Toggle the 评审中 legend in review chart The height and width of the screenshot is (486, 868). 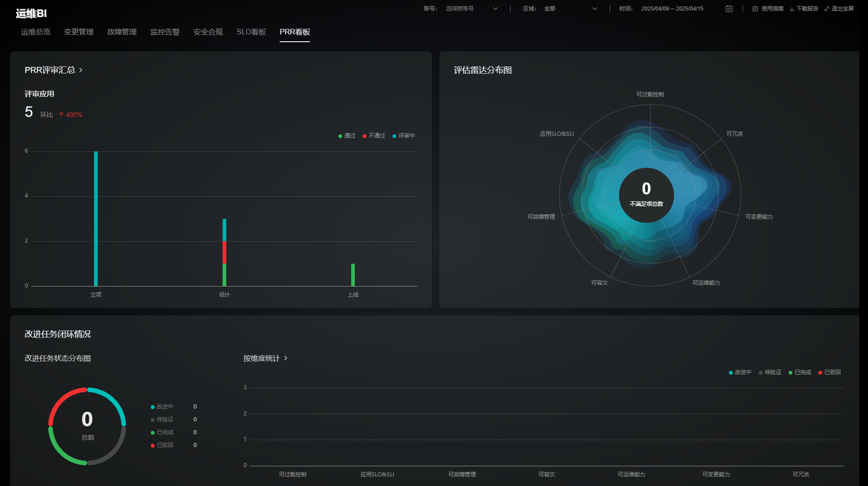(x=404, y=136)
